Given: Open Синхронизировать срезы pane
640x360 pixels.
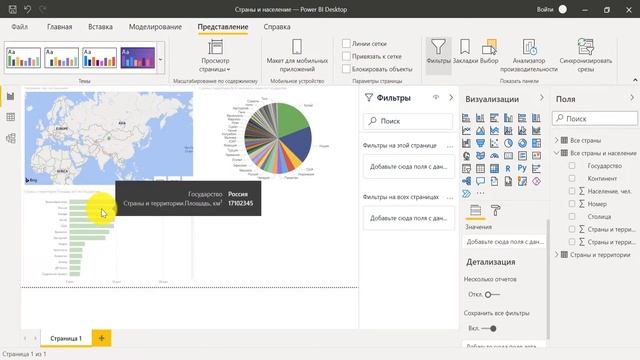Looking at the screenshot, I should click(586, 56).
